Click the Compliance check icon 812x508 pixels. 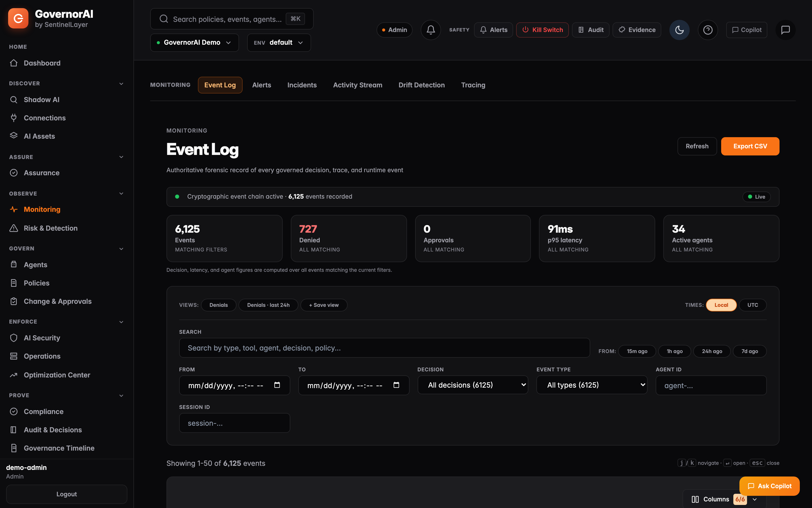pyautogui.click(x=14, y=411)
